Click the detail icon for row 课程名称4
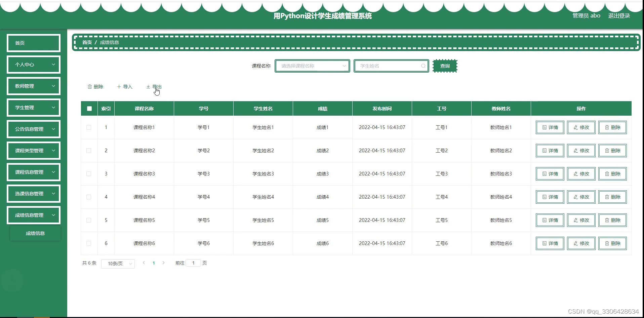The height and width of the screenshot is (318, 644). [545, 197]
